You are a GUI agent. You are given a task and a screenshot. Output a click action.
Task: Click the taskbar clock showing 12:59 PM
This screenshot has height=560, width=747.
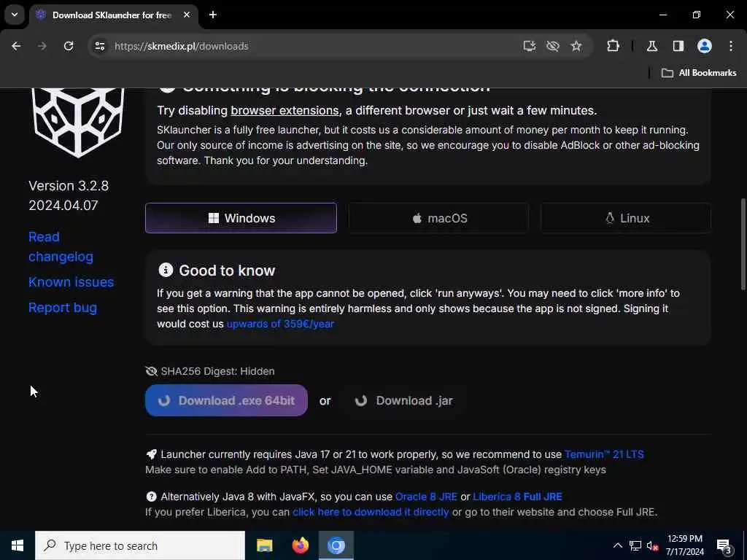[x=684, y=545]
